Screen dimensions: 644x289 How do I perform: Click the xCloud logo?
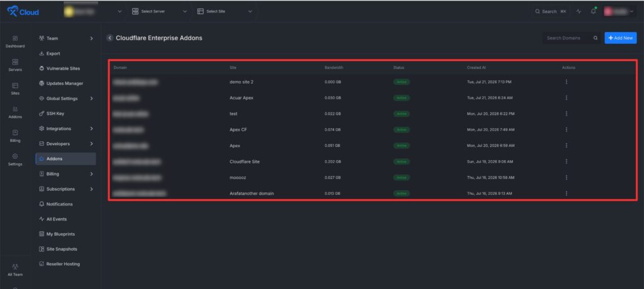[x=23, y=11]
